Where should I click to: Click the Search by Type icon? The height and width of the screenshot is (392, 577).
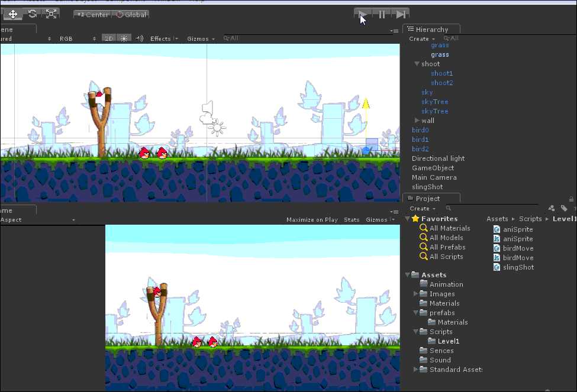click(551, 209)
